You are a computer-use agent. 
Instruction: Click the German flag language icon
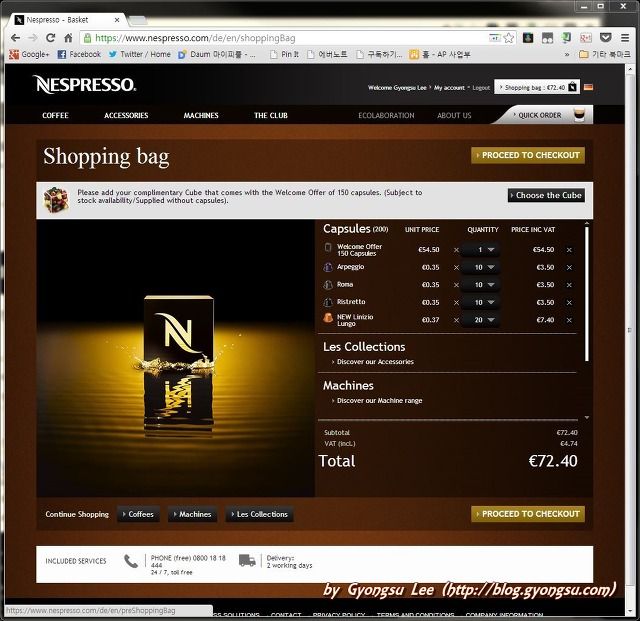coord(588,87)
